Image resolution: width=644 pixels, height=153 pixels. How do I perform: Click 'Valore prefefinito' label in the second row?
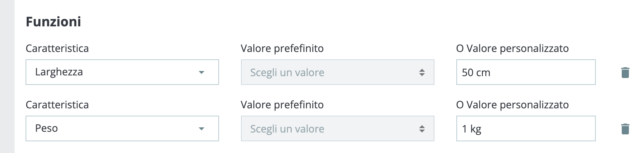[282, 105]
